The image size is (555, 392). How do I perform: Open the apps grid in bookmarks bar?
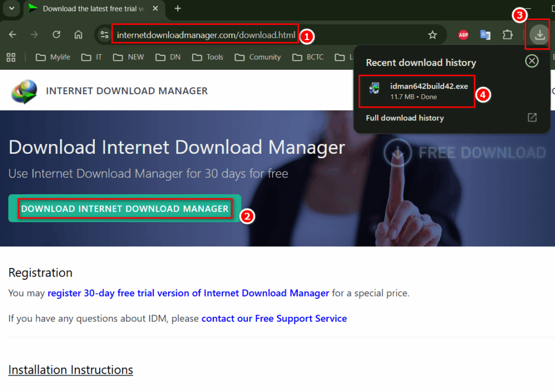pos(11,57)
